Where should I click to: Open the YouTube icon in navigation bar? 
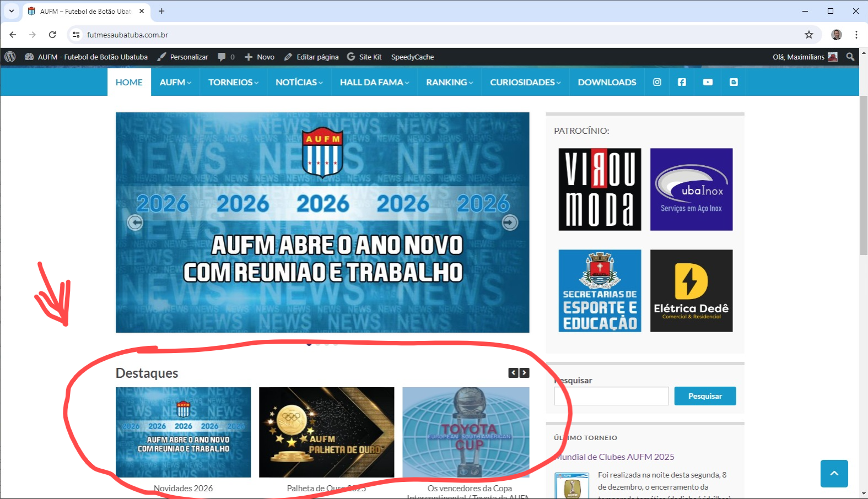(708, 82)
